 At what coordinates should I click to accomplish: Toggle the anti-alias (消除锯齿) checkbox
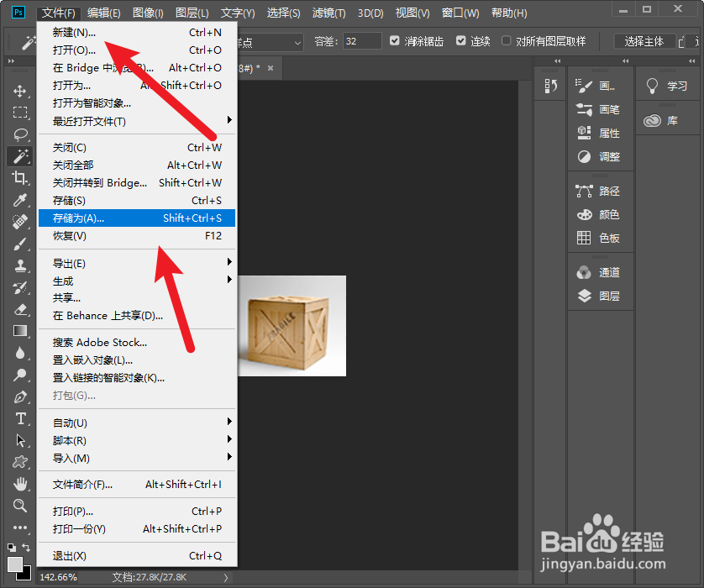click(x=394, y=41)
